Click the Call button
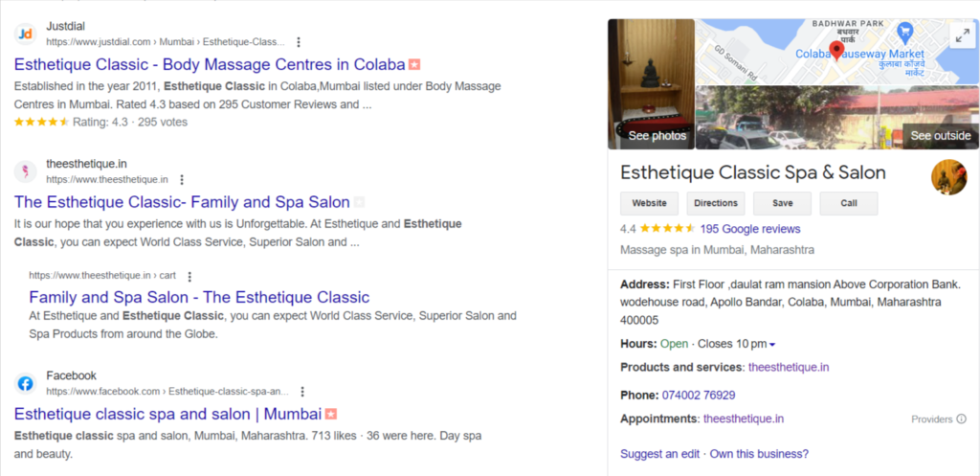980x476 pixels. (849, 203)
